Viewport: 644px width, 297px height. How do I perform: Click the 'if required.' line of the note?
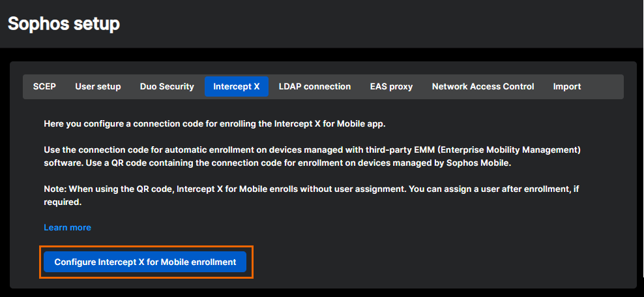(63, 202)
